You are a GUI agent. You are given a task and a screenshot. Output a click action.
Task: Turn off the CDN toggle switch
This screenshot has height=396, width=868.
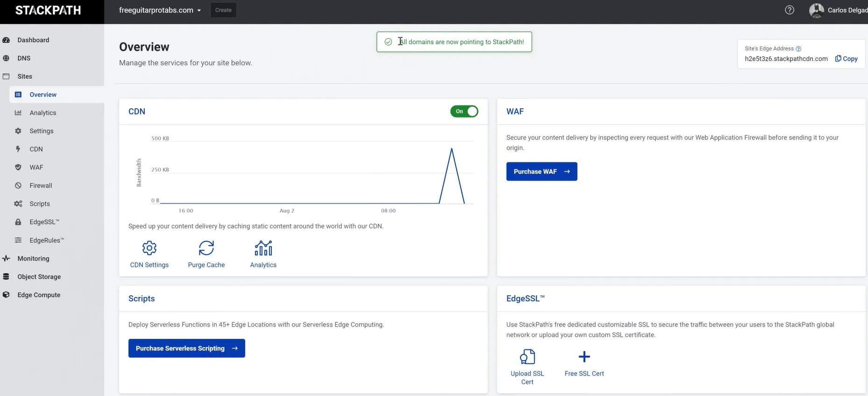[464, 111]
